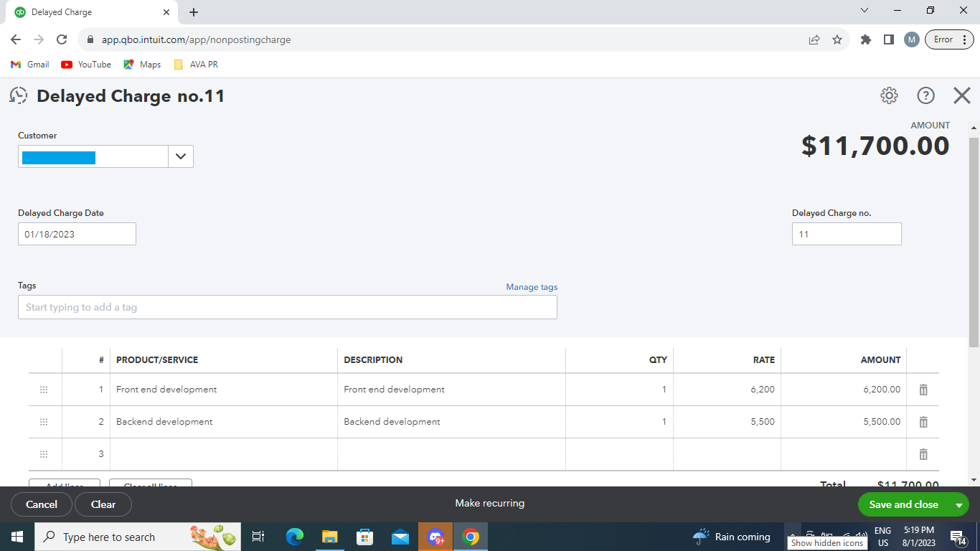This screenshot has width=980, height=551.
Task: Click the ENG US language indicator
Action: (x=883, y=537)
